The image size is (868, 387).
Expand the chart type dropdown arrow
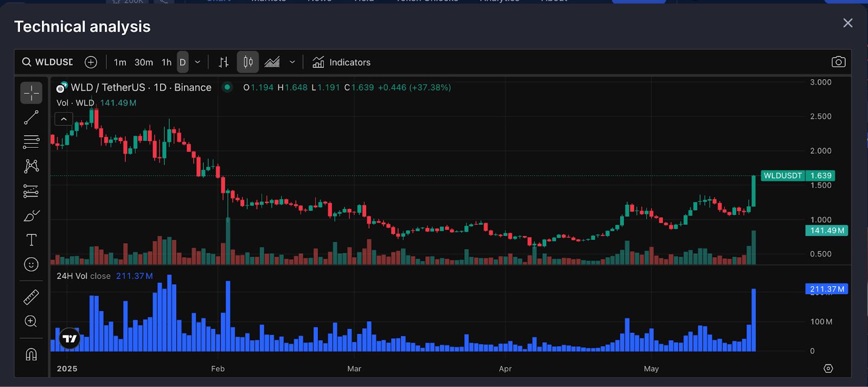pyautogui.click(x=292, y=62)
